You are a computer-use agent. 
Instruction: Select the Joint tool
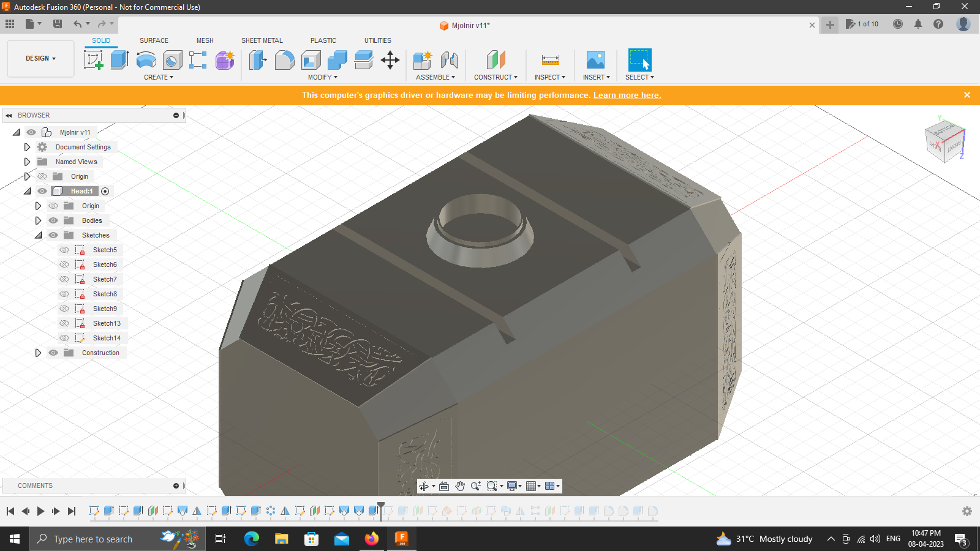pyautogui.click(x=449, y=60)
